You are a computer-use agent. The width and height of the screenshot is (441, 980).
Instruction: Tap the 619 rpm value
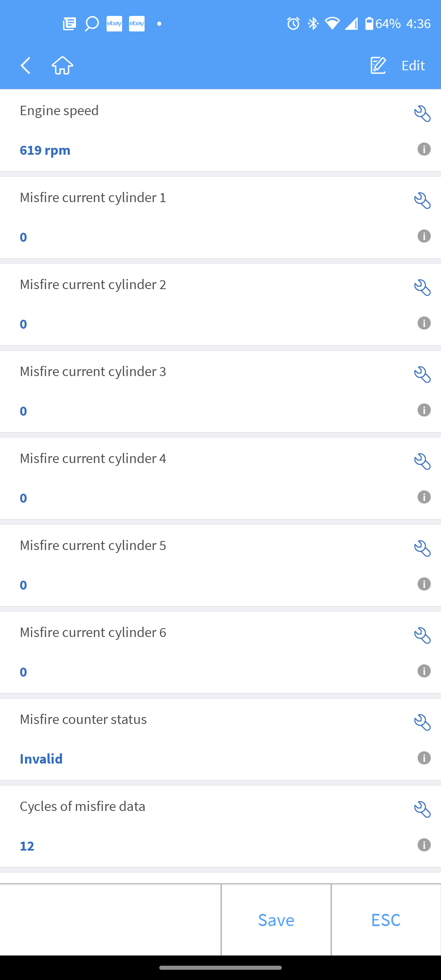click(x=45, y=150)
